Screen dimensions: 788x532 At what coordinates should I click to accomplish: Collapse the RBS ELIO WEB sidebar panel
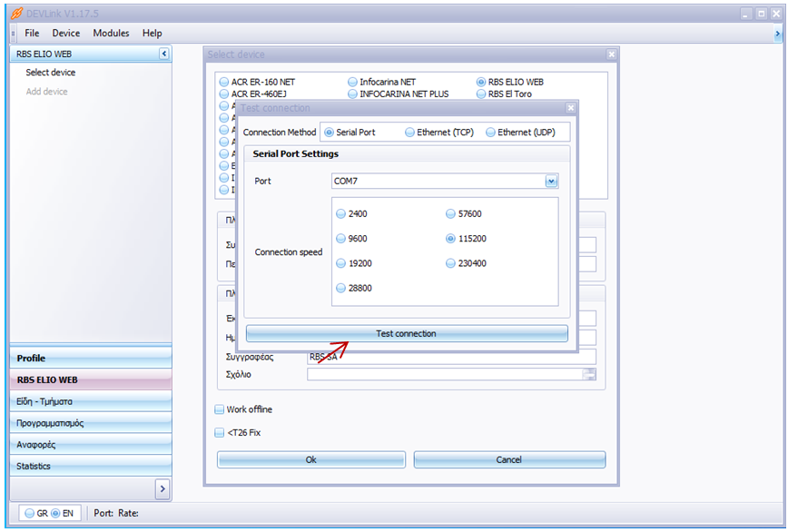[163, 54]
